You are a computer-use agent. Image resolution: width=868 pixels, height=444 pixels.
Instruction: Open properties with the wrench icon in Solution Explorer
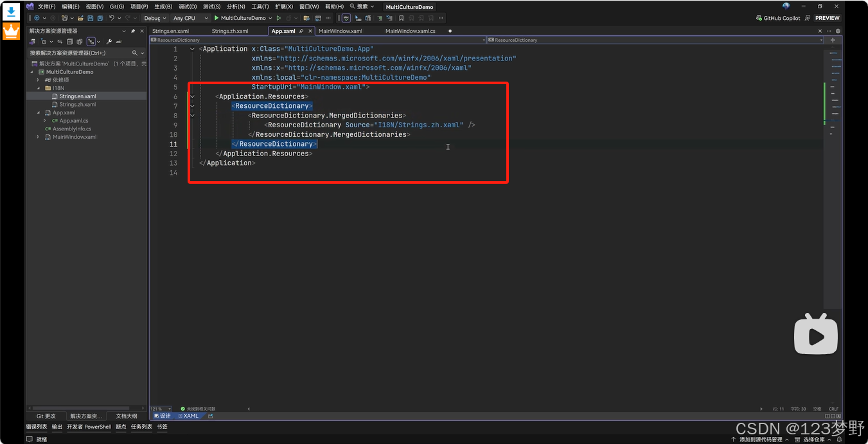[109, 41]
